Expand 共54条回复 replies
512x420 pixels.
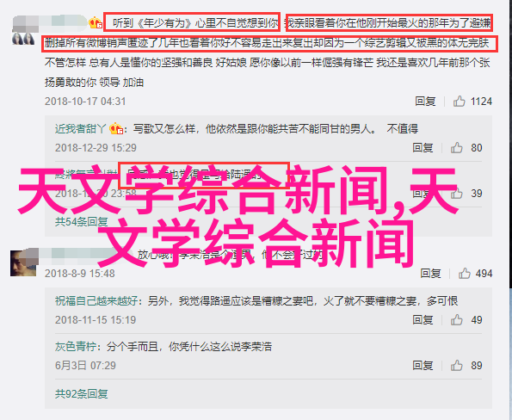[x=81, y=222]
